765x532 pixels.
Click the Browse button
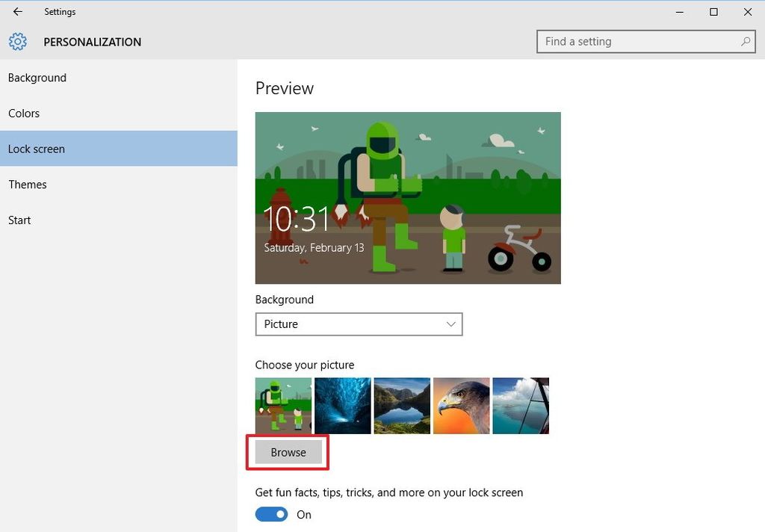pyautogui.click(x=288, y=452)
